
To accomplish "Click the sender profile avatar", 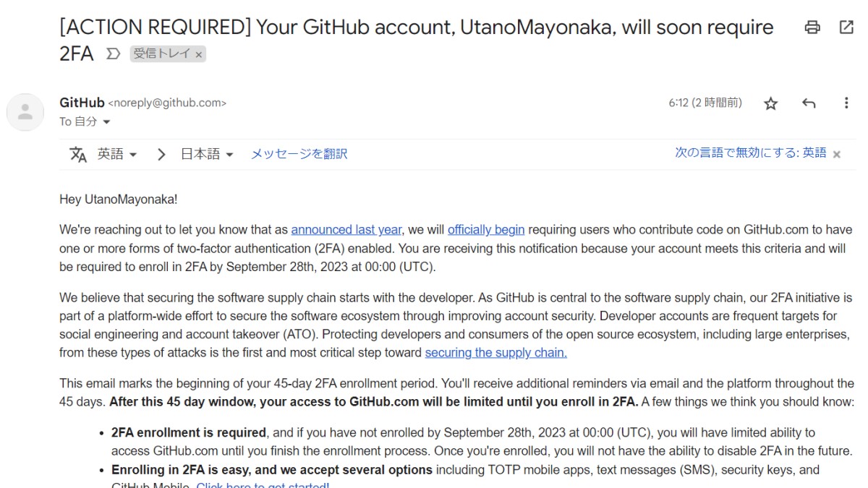I will 25,112.
